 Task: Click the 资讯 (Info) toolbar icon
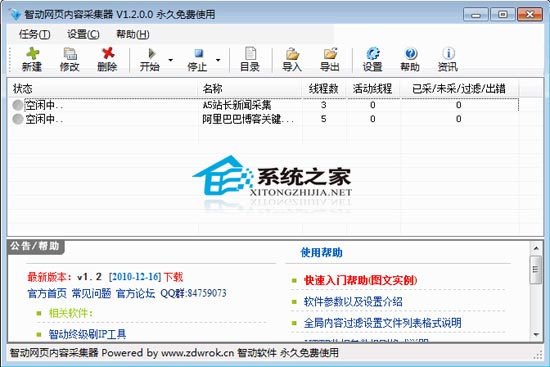point(448,53)
